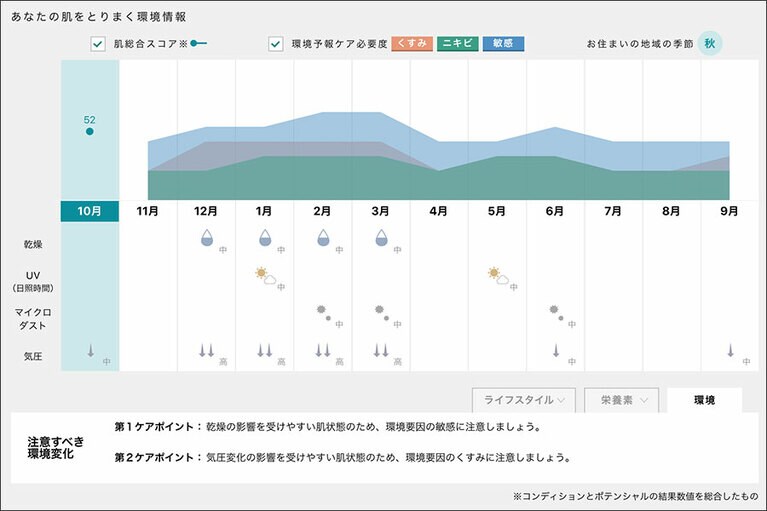Click the June micro dust icon
The image size is (767, 511).
click(556, 313)
